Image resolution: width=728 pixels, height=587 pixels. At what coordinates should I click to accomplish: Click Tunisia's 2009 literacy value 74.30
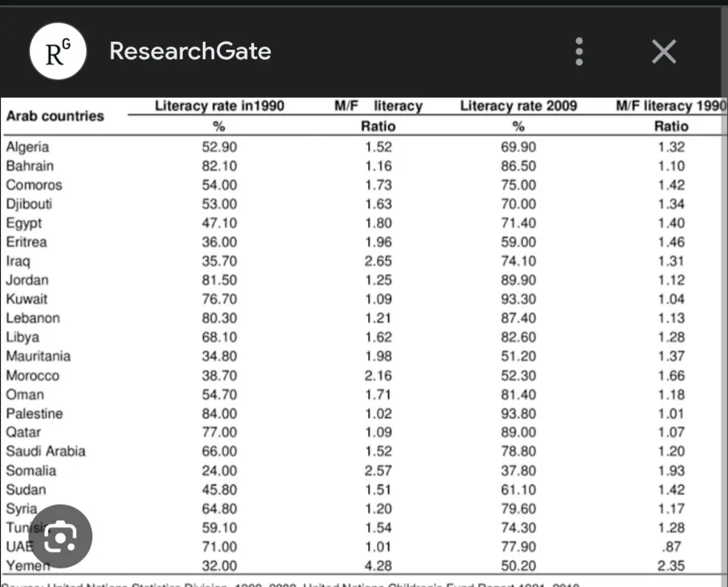(x=518, y=528)
